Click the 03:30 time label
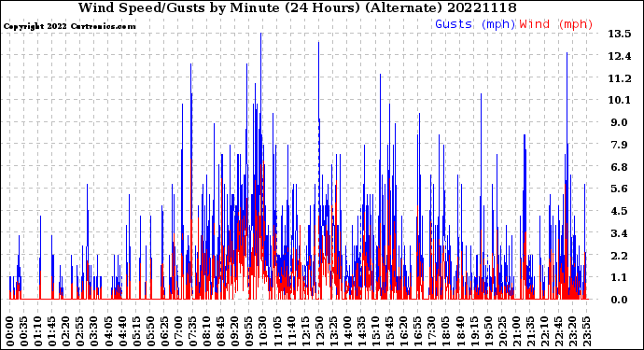This screenshot has width=644, height=350. click(x=94, y=331)
